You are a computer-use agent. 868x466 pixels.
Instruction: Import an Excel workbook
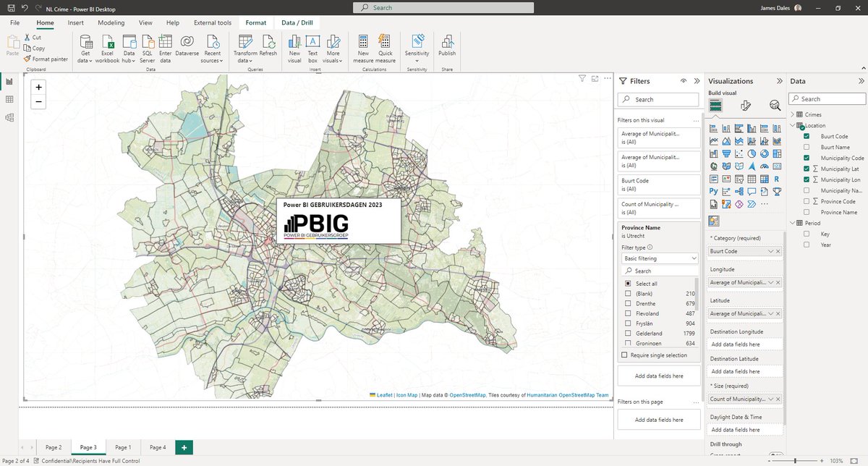(x=107, y=48)
